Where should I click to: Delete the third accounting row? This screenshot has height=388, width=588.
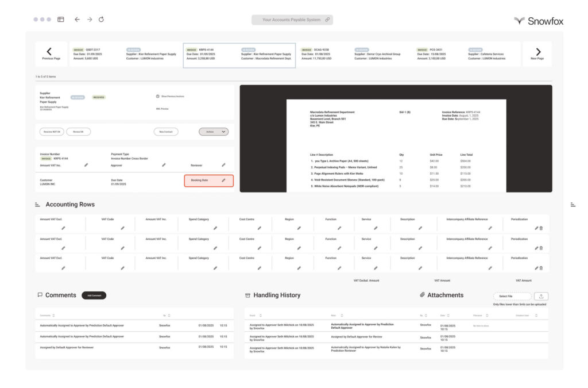(541, 268)
